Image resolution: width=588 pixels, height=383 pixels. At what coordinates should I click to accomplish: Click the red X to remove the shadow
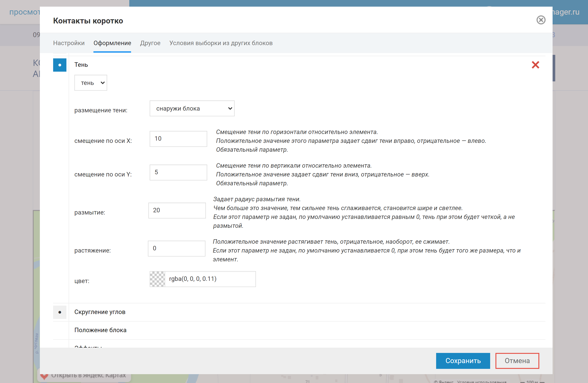pyautogui.click(x=535, y=65)
